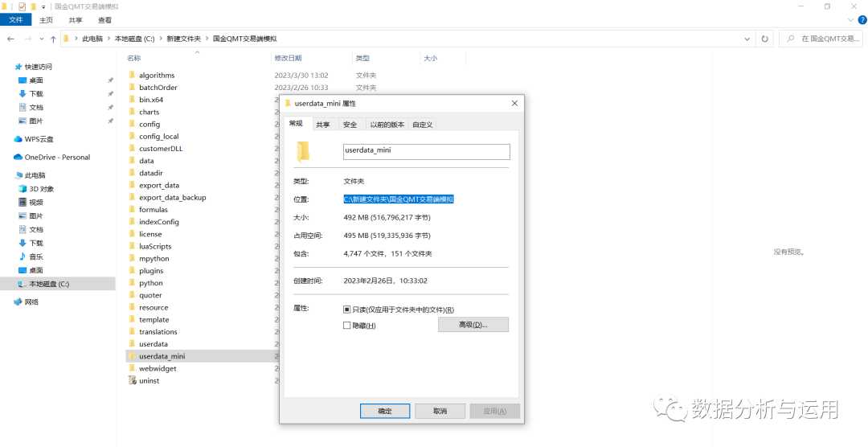
Task: Open the 3D 对象 folder icon
Action: [23, 189]
